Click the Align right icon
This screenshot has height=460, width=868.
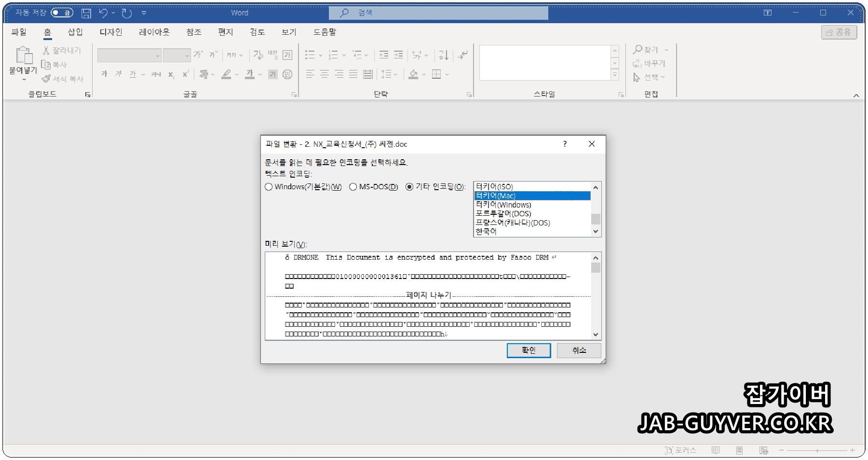339,74
